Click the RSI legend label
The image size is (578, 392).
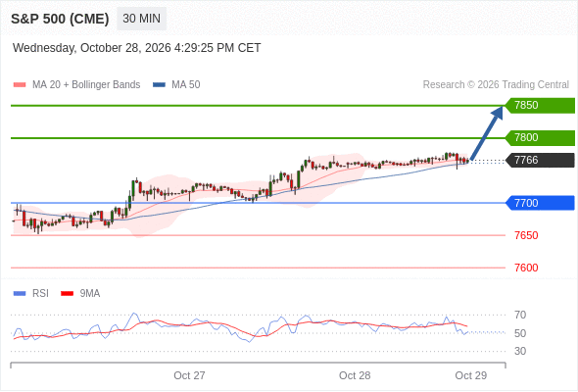point(40,293)
